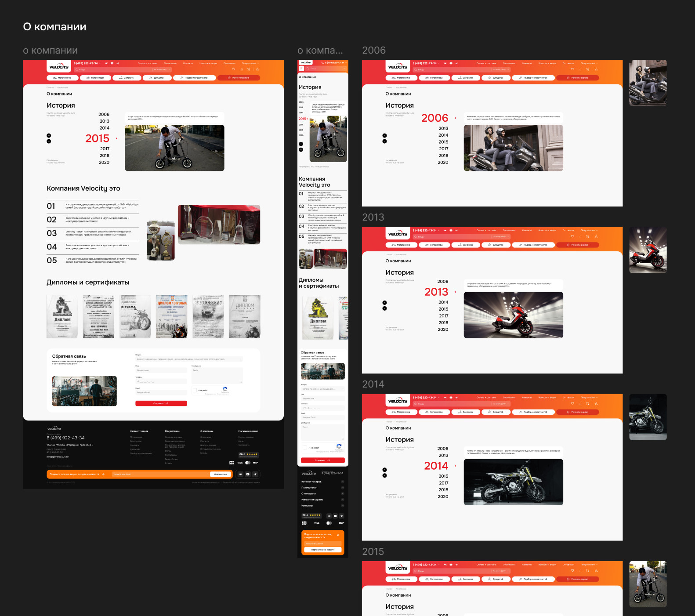695x616 pixels.
Task: Click the history down arrow in main desktop frame
Action: tap(49, 141)
